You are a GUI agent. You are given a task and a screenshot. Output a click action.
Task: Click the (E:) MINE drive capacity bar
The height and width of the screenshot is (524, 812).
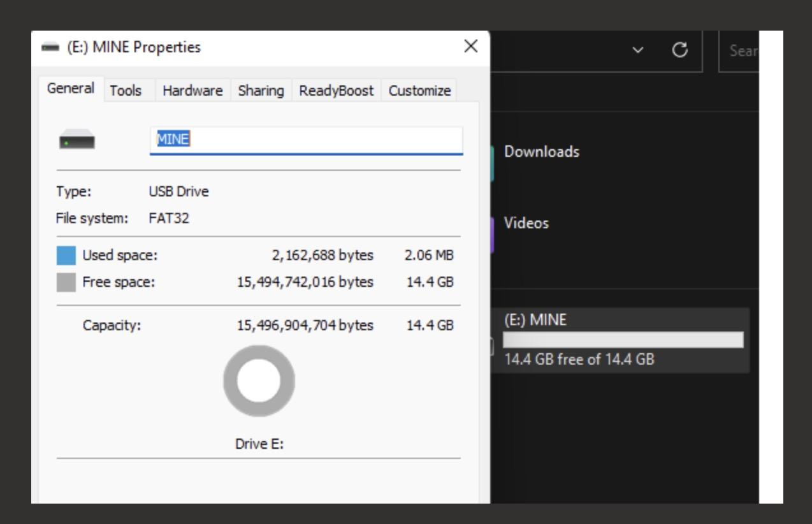(x=623, y=340)
